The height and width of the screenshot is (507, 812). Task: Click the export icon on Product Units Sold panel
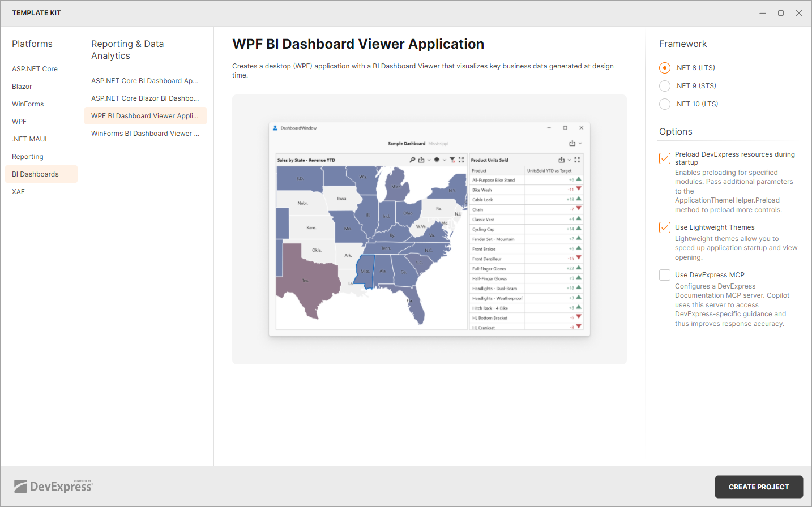(x=561, y=160)
